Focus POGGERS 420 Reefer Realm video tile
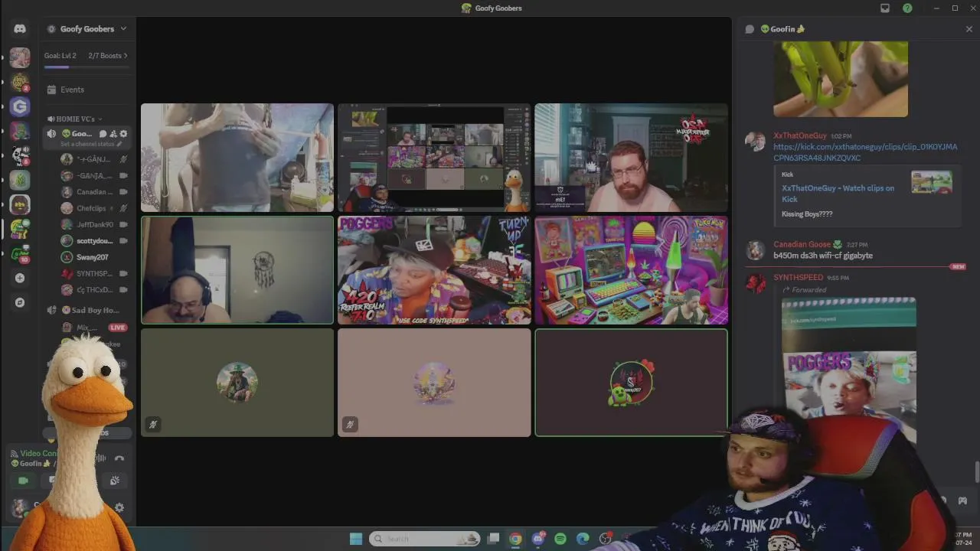 tap(434, 270)
